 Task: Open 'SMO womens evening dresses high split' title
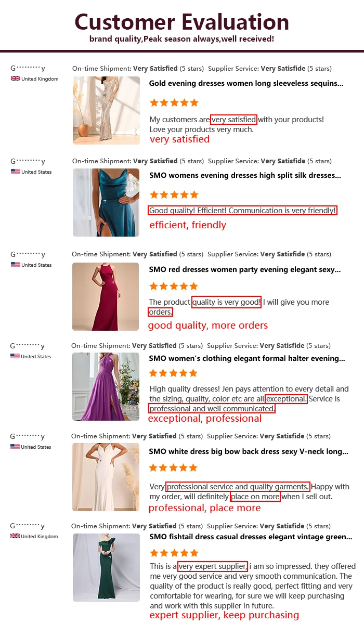[245, 176]
